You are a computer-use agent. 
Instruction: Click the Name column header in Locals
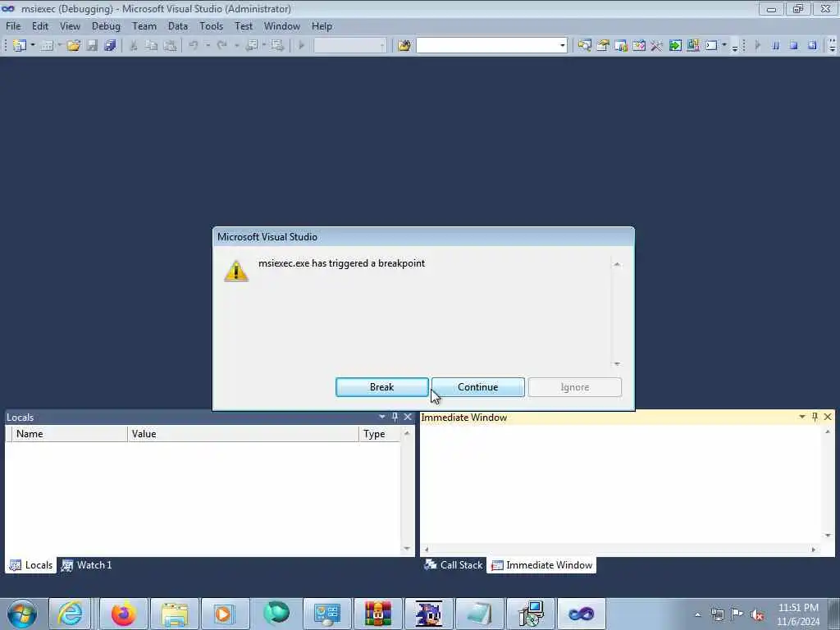coord(69,434)
